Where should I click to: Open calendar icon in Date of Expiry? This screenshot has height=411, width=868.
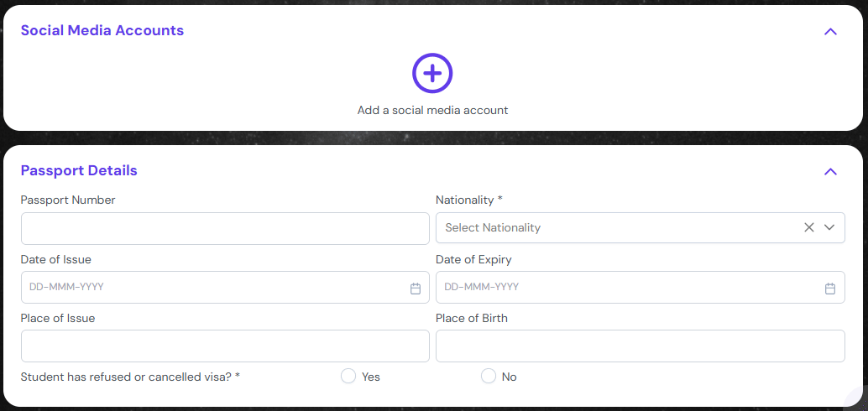pyautogui.click(x=830, y=288)
